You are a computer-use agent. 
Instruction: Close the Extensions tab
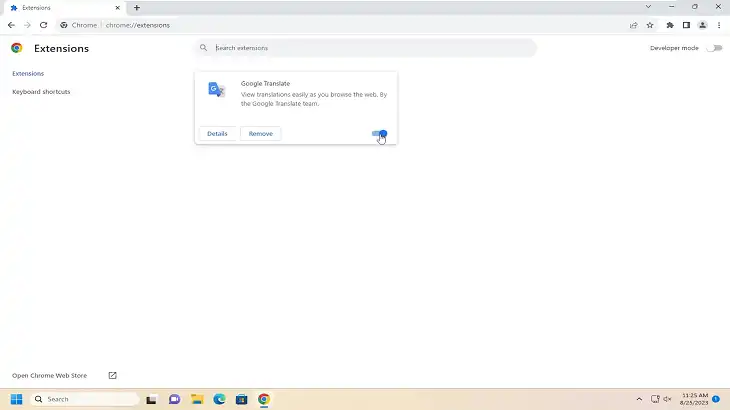coord(117,7)
